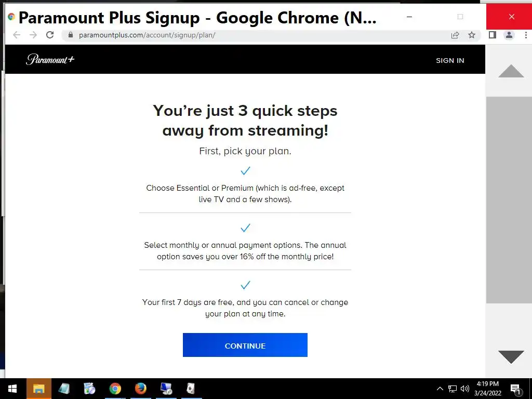
Task: Open File Explorer from the taskbar
Action: coord(38,389)
